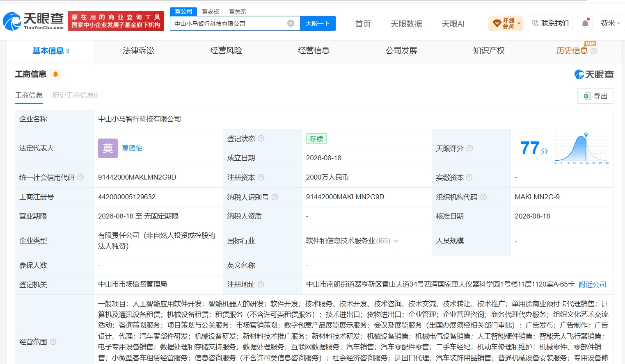Click the TianYanCha logo

coord(33,21)
